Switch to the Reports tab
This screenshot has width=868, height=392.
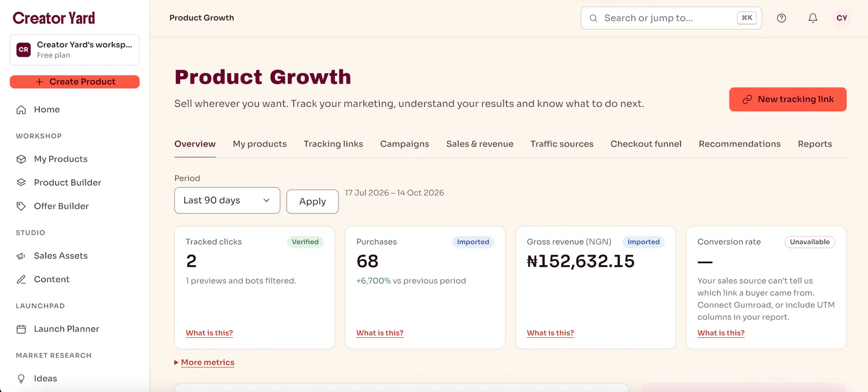pyautogui.click(x=815, y=144)
